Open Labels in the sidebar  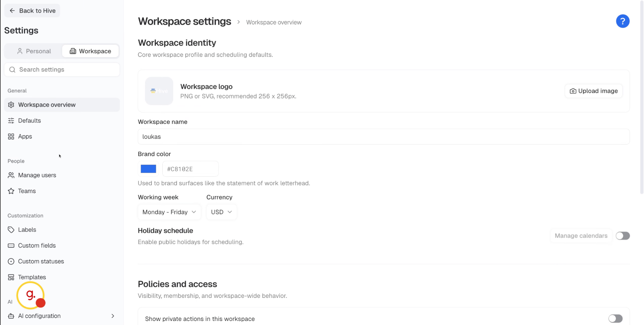pos(62,230)
